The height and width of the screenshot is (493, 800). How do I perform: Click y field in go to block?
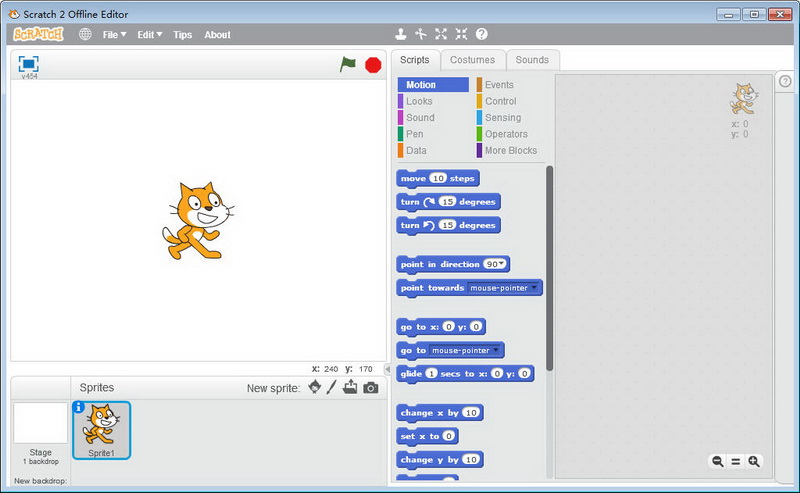476,327
